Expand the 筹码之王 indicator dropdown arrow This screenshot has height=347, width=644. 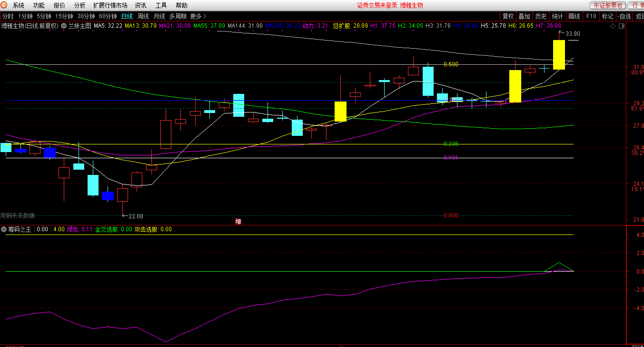(x=4, y=229)
